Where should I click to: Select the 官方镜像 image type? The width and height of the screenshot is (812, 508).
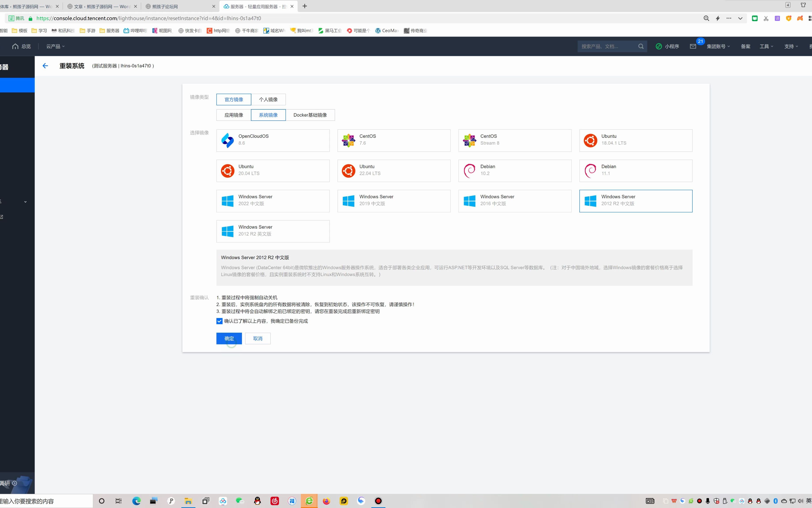[x=234, y=99]
